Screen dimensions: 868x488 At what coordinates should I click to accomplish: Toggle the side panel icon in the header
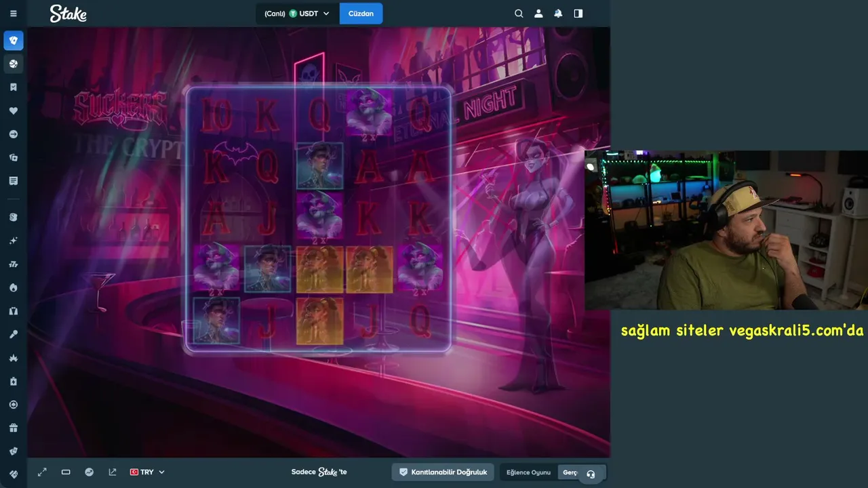[x=578, y=14]
